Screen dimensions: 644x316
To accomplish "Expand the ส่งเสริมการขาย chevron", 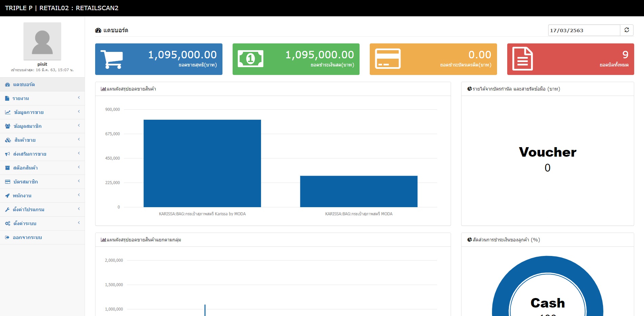I will (79, 153).
